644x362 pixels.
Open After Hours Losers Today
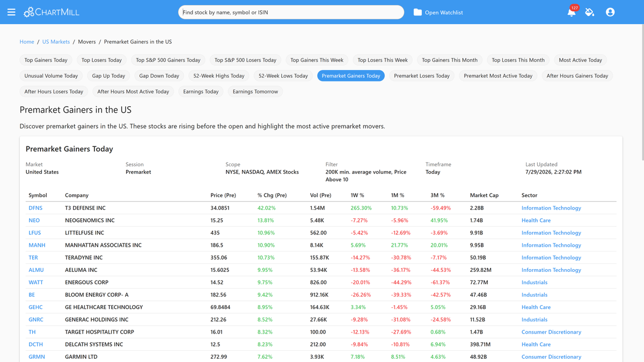[x=54, y=91]
